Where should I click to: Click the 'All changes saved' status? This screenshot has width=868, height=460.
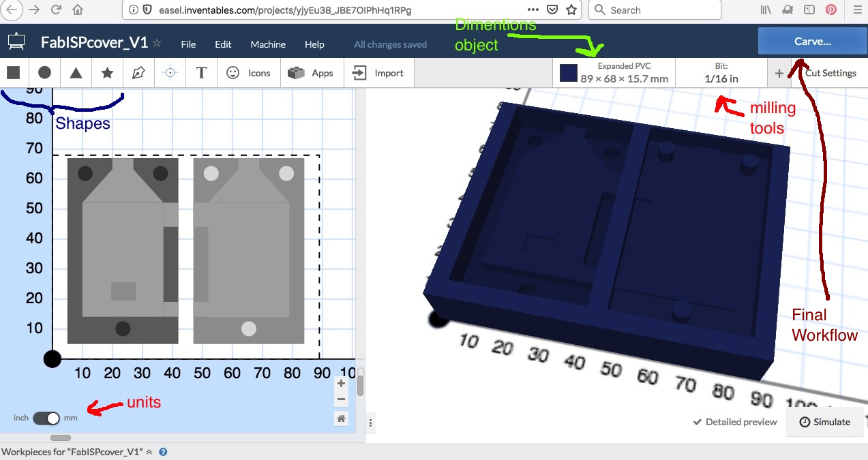[390, 44]
